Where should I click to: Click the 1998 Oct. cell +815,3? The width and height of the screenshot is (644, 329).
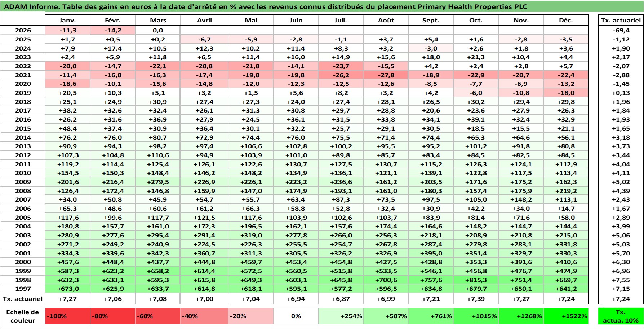(476, 280)
